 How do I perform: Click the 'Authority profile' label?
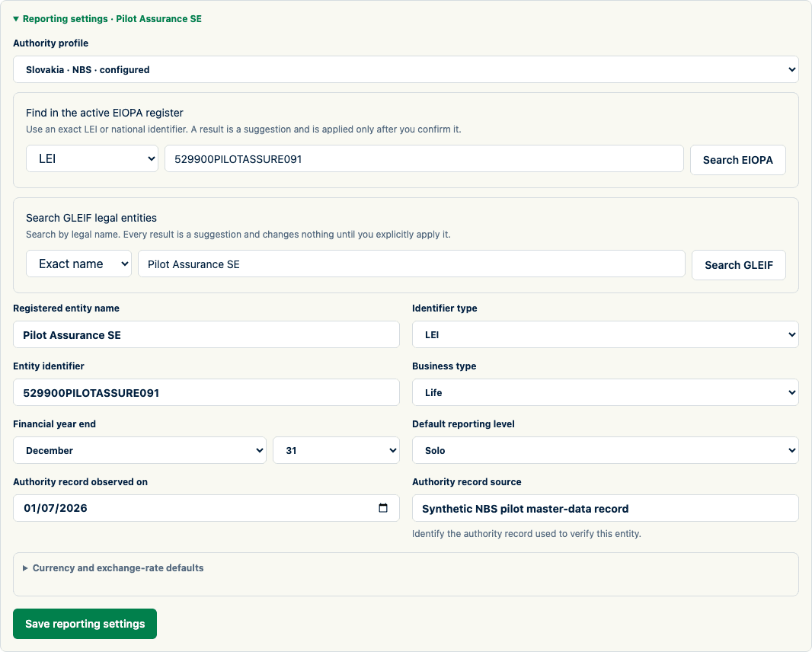click(51, 43)
